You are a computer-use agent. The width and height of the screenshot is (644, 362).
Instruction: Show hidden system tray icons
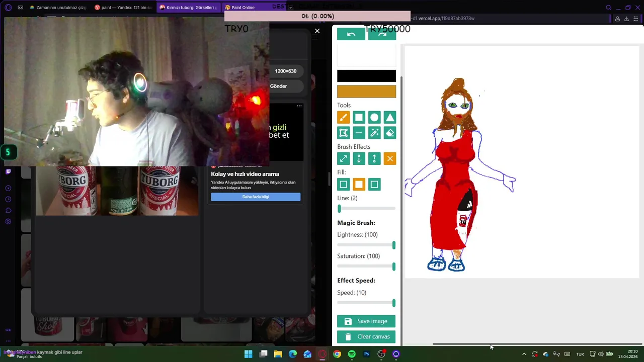pyautogui.click(x=524, y=354)
